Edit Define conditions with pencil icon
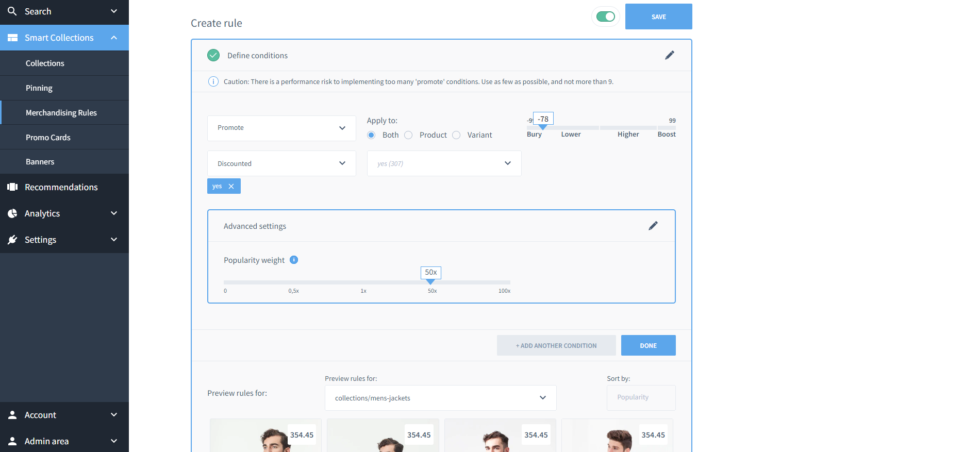980x452 pixels. point(669,55)
